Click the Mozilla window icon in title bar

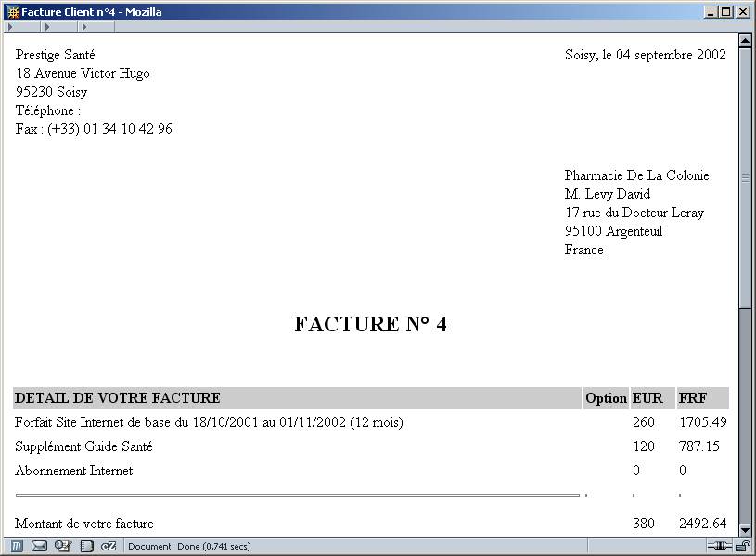point(12,12)
